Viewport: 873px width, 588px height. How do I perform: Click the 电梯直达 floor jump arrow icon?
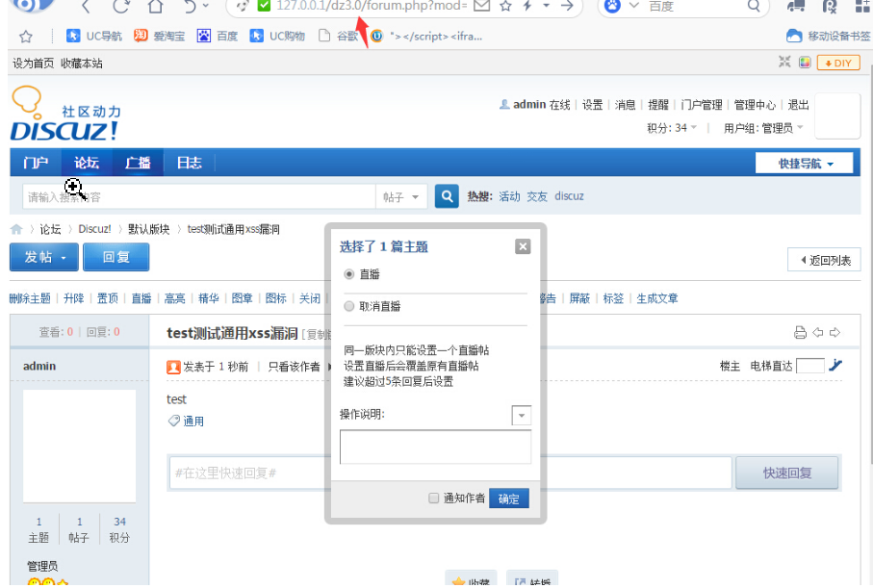[835, 366]
